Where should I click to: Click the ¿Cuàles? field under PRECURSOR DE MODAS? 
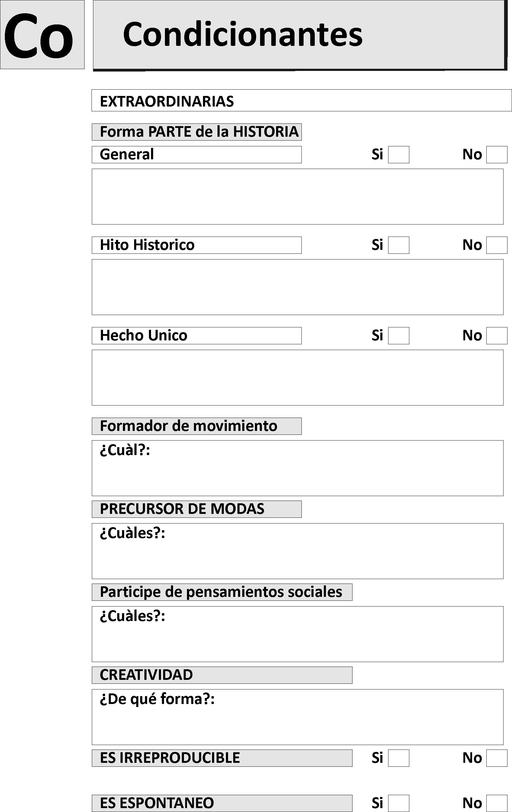point(297,551)
